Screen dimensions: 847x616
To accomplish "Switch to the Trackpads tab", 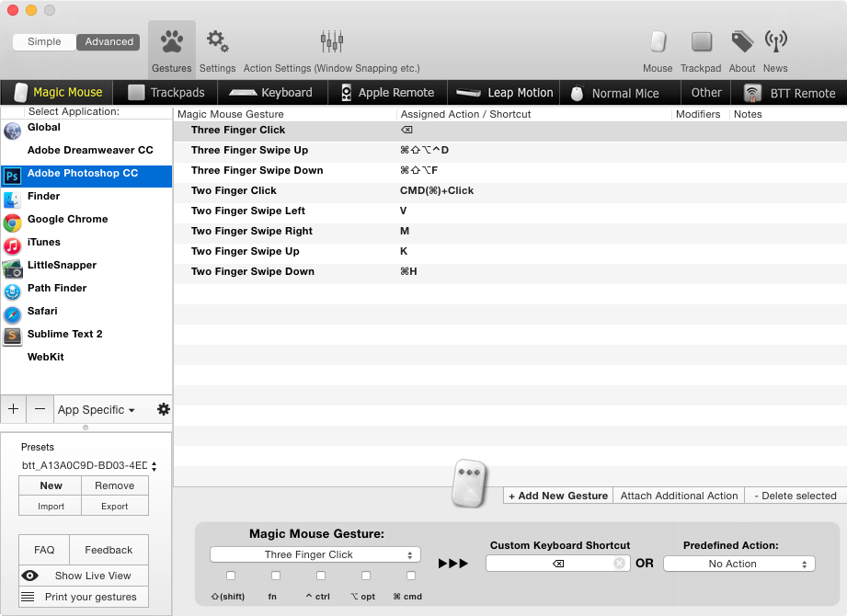I will pyautogui.click(x=166, y=92).
